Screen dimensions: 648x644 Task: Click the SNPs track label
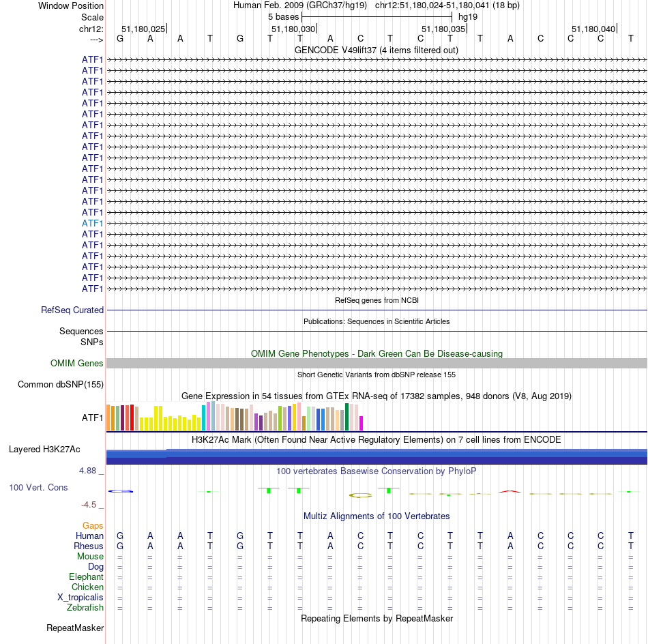[92, 342]
